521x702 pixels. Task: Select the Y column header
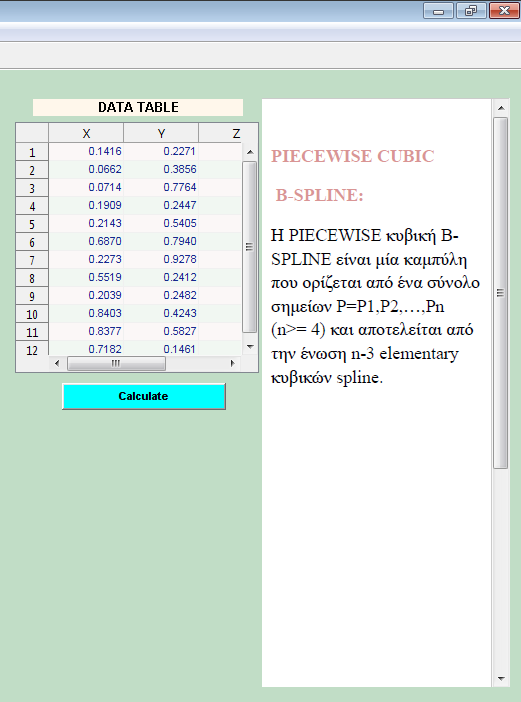point(161,133)
